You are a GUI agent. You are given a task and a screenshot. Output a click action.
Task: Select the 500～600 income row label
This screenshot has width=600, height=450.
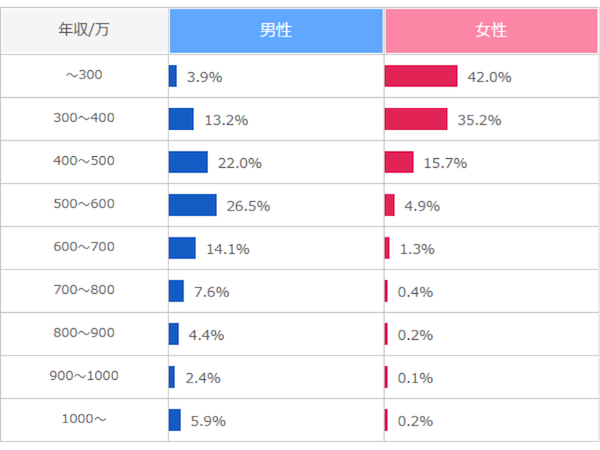click(84, 205)
